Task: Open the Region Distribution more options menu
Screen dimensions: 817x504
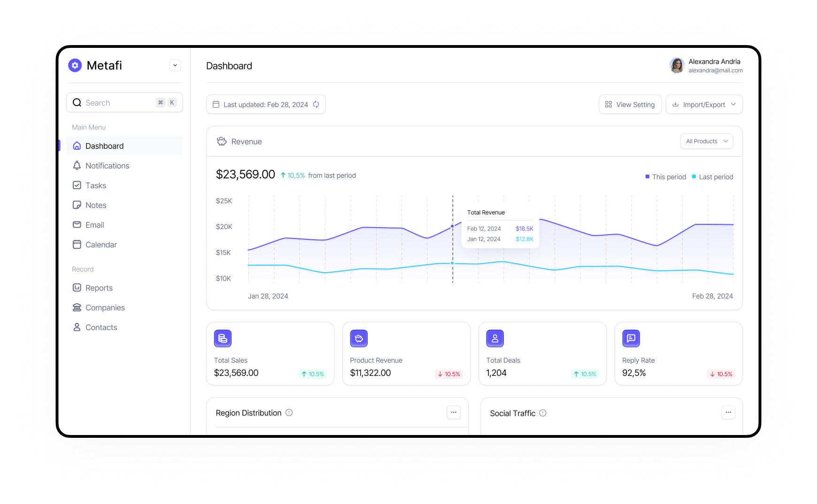Action: [454, 412]
